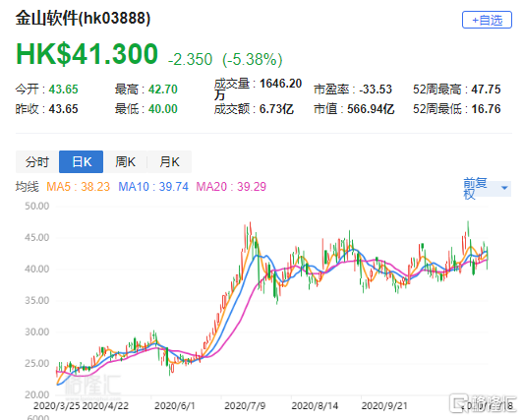Click the price HK$41.300
This screenshot has width=523, height=420.
pyautogui.click(x=87, y=54)
